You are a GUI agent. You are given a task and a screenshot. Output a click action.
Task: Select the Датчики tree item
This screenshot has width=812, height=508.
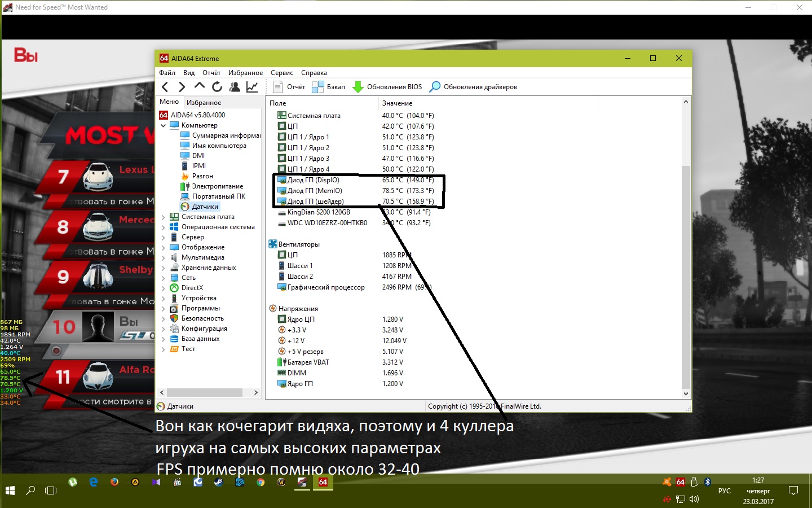tap(200, 207)
